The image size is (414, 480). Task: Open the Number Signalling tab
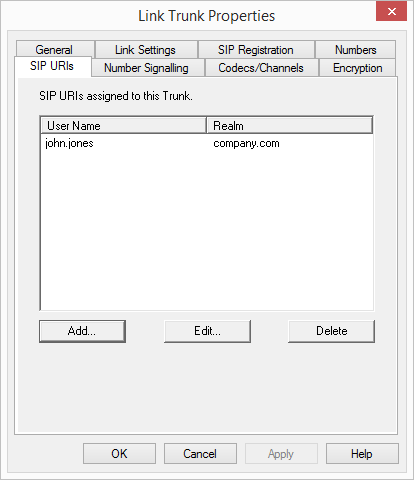[147, 68]
